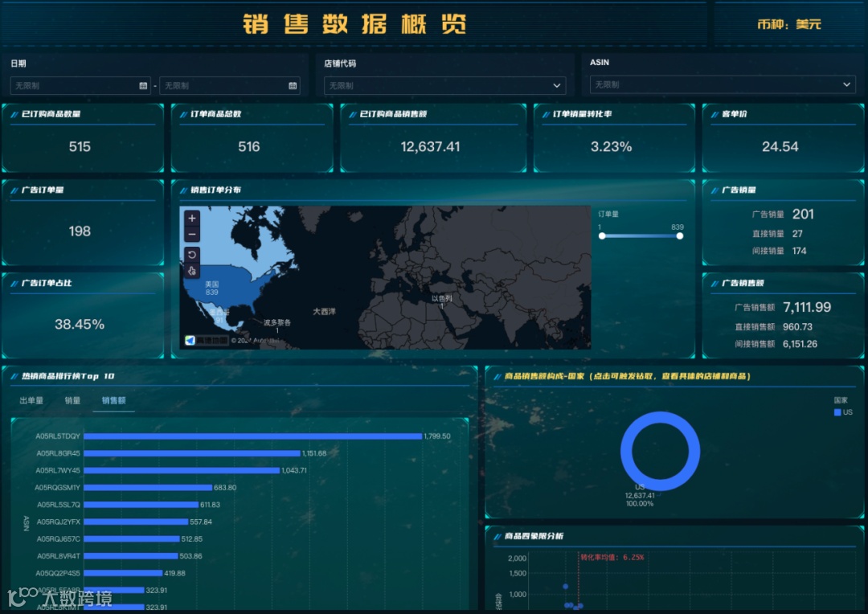Viewport: 868px width, 614px height.
Task: Switch to the 销量 tab
Action: [x=72, y=399]
